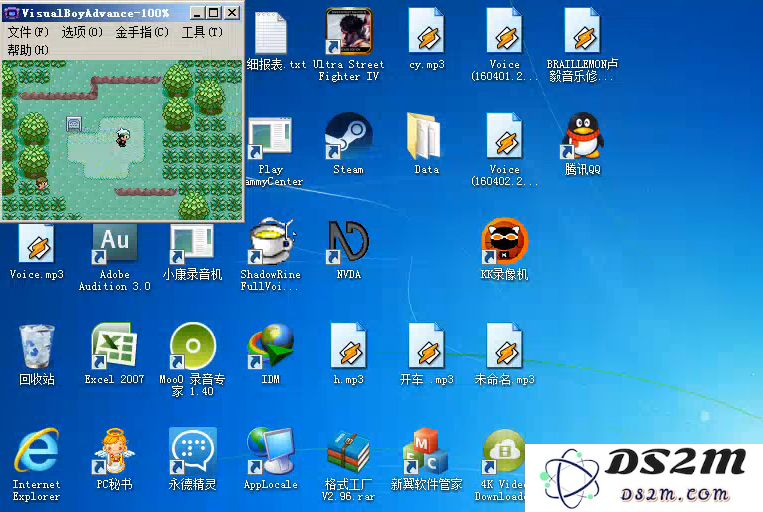The image size is (763, 512).
Task: Open the 工具(T) menu in VisualBoyAdvance
Action: [202, 32]
